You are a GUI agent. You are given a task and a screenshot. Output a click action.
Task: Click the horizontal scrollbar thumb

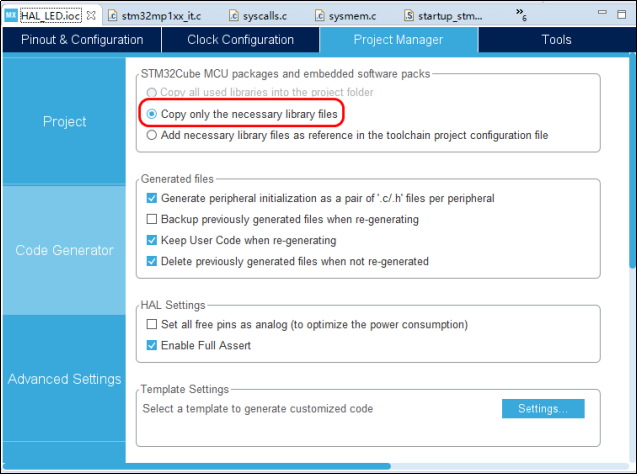(x=197, y=466)
